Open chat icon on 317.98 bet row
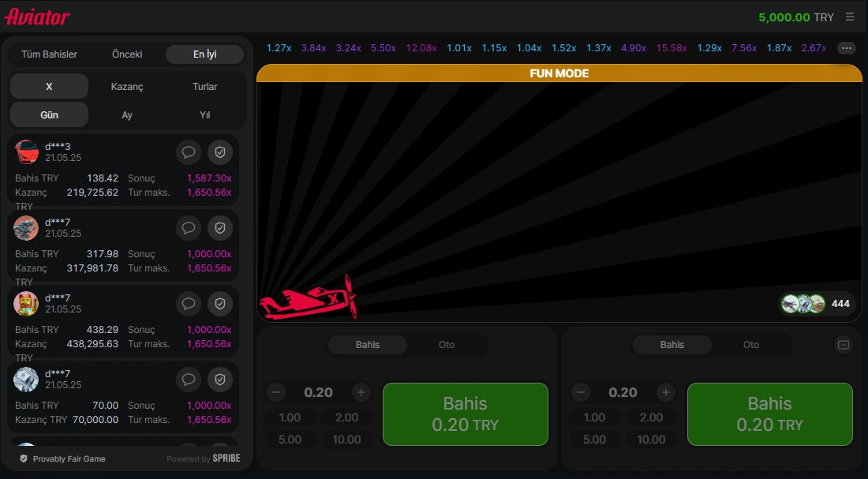This screenshot has height=479, width=868. pos(189,228)
